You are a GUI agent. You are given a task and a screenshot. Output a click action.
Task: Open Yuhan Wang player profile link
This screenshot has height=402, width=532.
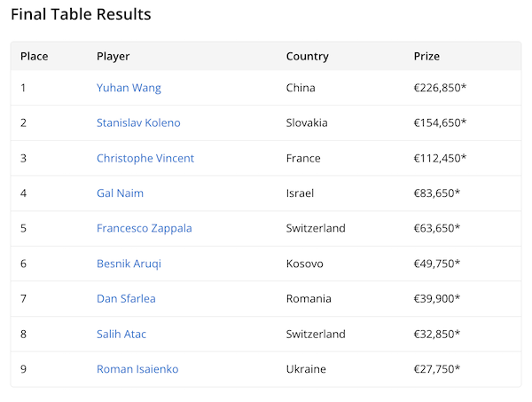pyautogui.click(x=129, y=88)
